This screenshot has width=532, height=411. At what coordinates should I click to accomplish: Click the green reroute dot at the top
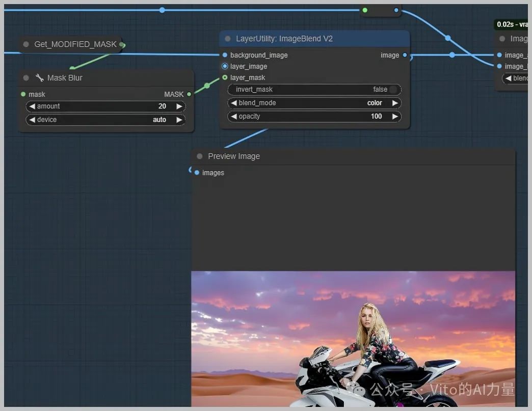pos(365,10)
